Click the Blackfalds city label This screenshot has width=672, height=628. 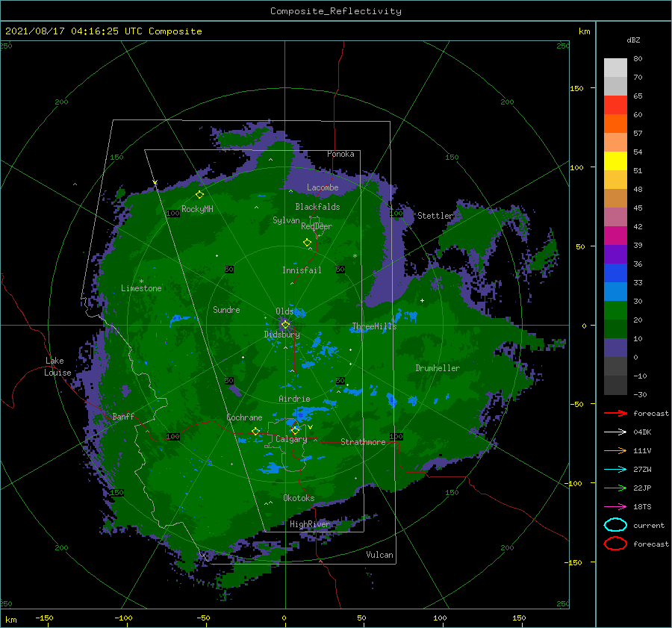click(317, 207)
